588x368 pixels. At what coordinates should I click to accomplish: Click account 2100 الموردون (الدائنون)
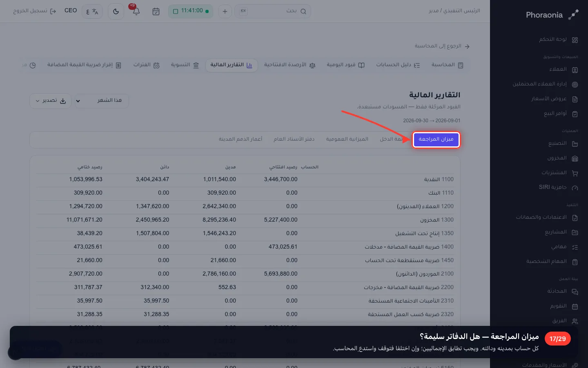point(425,274)
